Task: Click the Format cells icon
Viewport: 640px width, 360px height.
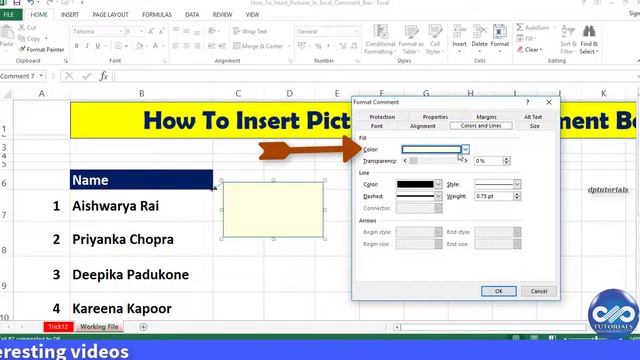Action: [500, 32]
